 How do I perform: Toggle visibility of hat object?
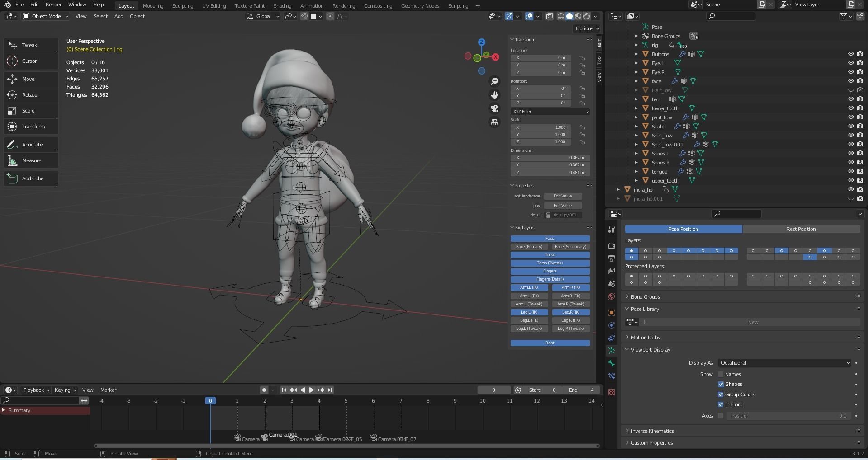(x=851, y=99)
